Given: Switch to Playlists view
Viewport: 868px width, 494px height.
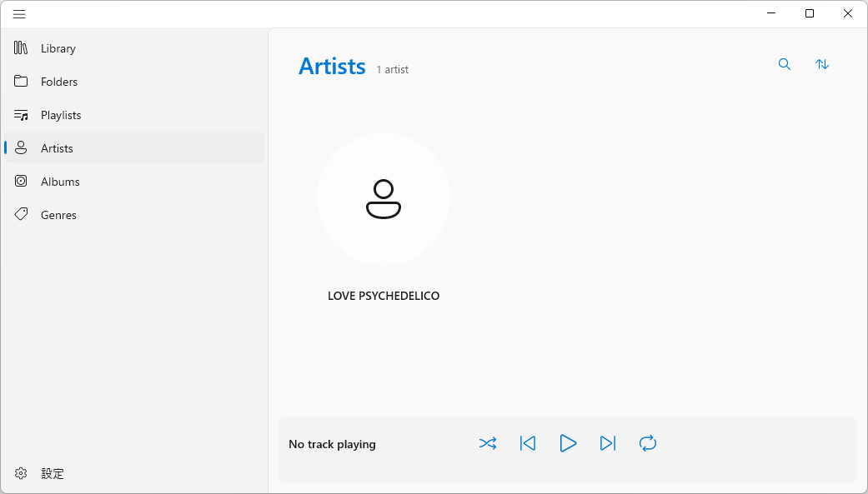Looking at the screenshot, I should (60, 115).
